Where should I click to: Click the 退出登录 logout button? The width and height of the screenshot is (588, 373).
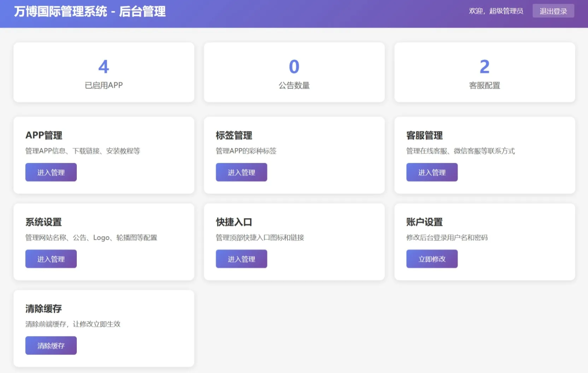pos(553,11)
